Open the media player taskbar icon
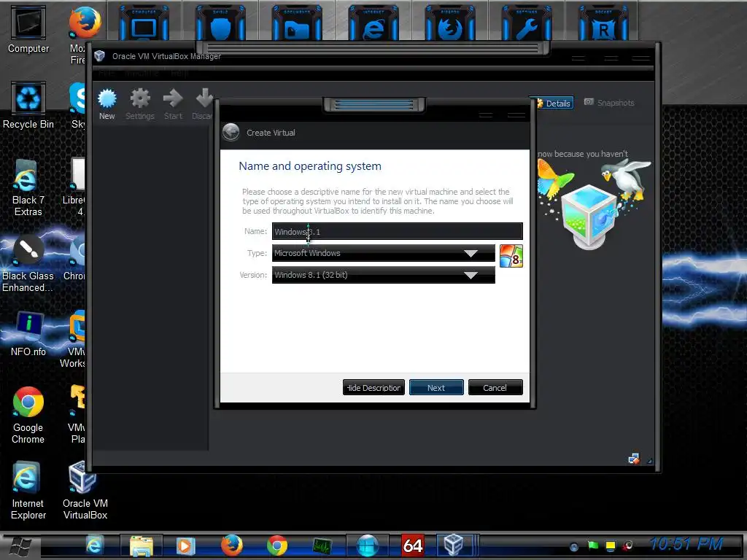747x560 pixels. (x=185, y=545)
